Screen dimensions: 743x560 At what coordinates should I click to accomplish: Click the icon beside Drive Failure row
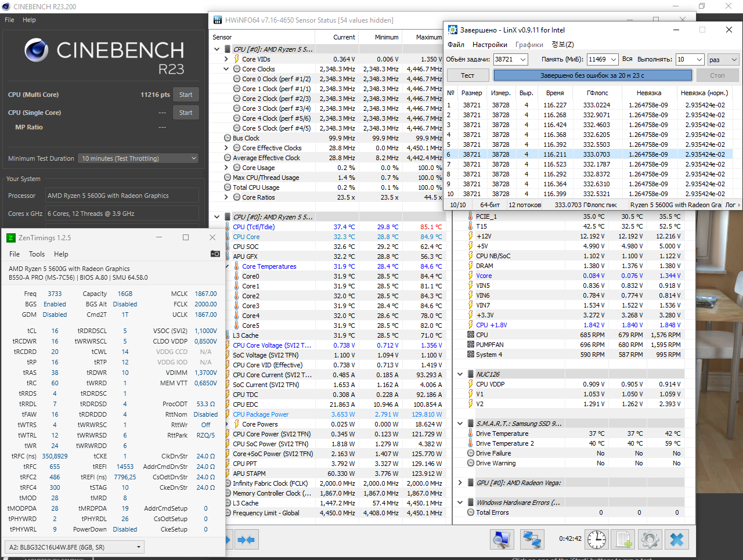(471, 453)
